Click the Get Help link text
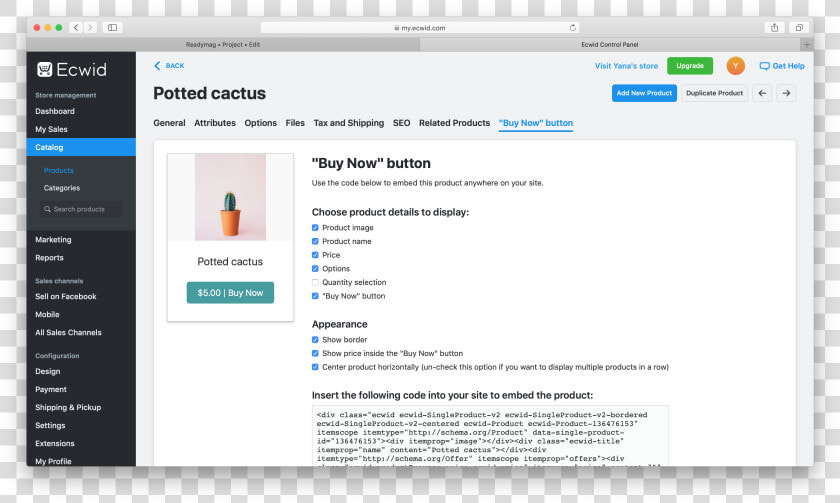 coord(788,66)
